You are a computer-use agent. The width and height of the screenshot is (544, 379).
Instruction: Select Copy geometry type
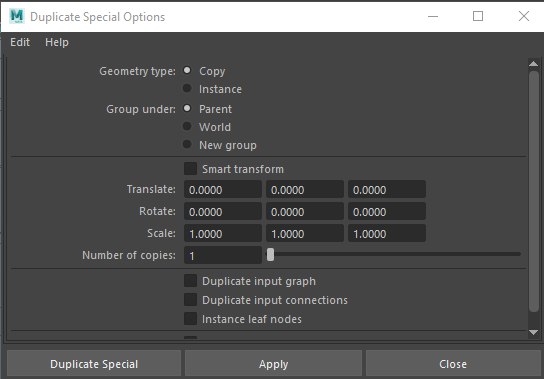(187, 70)
